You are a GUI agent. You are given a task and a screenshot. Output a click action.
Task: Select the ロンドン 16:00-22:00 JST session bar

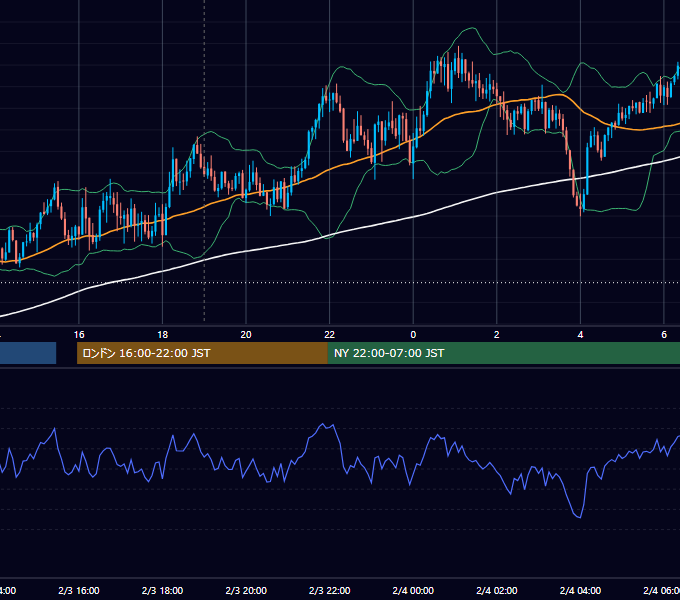(x=202, y=353)
